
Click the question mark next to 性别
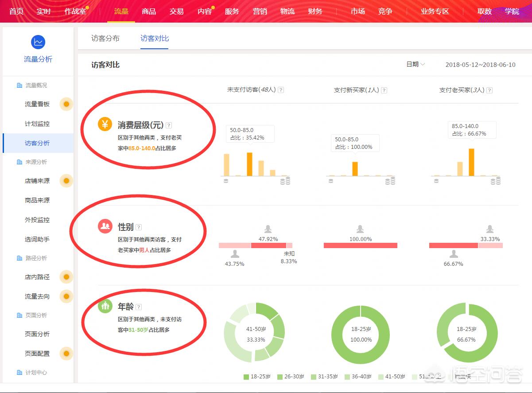pyautogui.click(x=139, y=226)
